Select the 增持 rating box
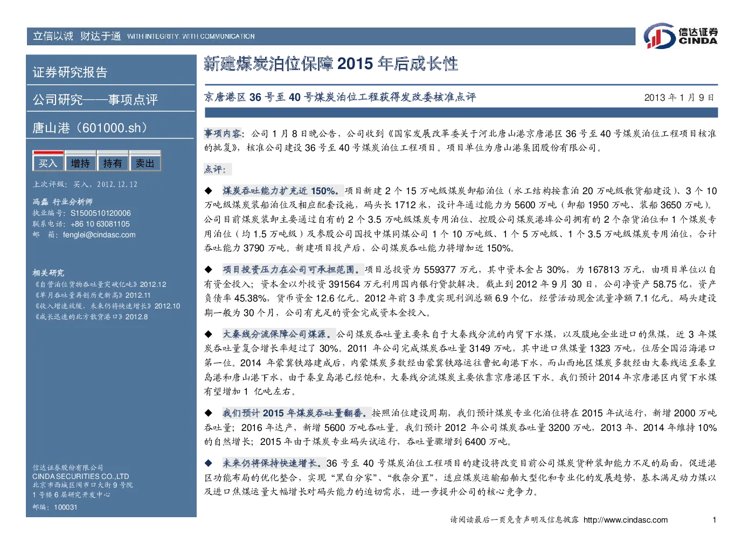 [x=80, y=162]
